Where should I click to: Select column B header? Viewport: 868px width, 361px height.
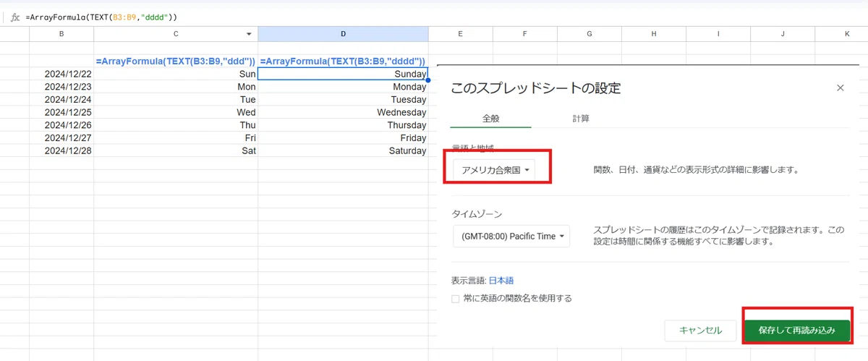61,34
